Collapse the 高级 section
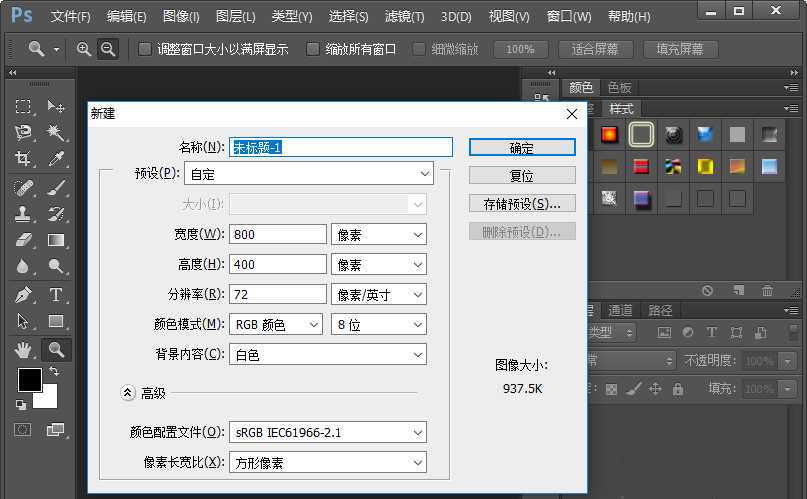 (x=127, y=393)
